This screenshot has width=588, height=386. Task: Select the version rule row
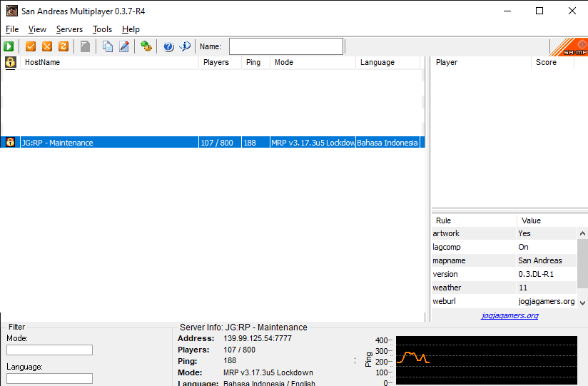pos(504,274)
